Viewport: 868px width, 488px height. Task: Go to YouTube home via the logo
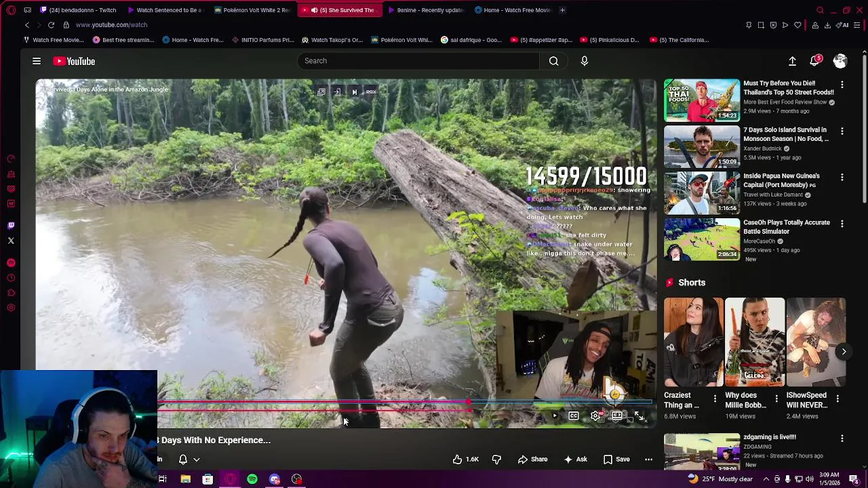[74, 61]
